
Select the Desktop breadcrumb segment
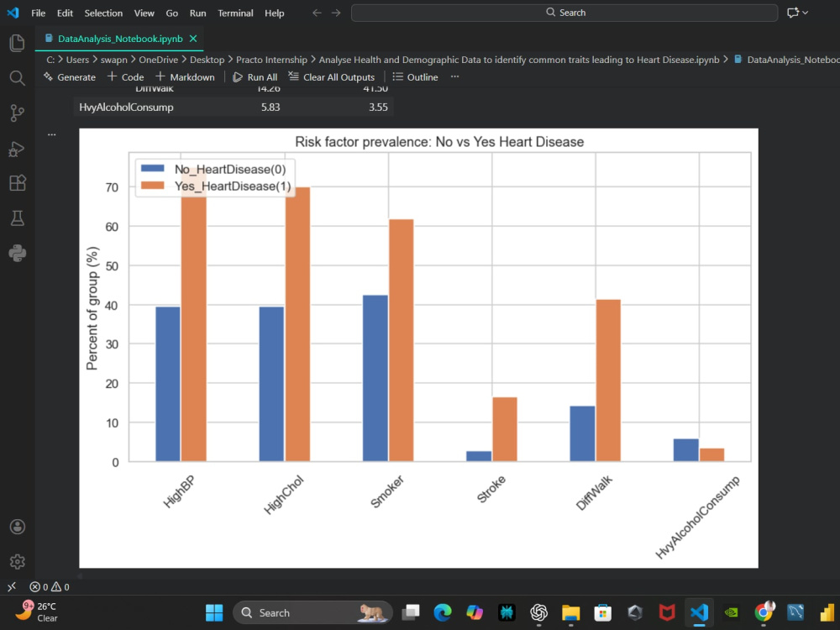point(207,60)
